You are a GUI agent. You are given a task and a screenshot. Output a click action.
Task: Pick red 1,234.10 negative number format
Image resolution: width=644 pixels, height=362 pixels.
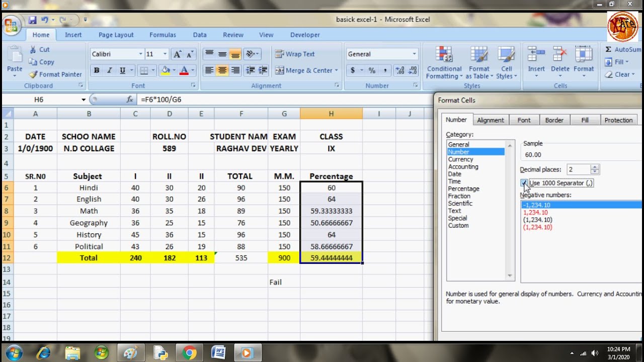(535, 212)
